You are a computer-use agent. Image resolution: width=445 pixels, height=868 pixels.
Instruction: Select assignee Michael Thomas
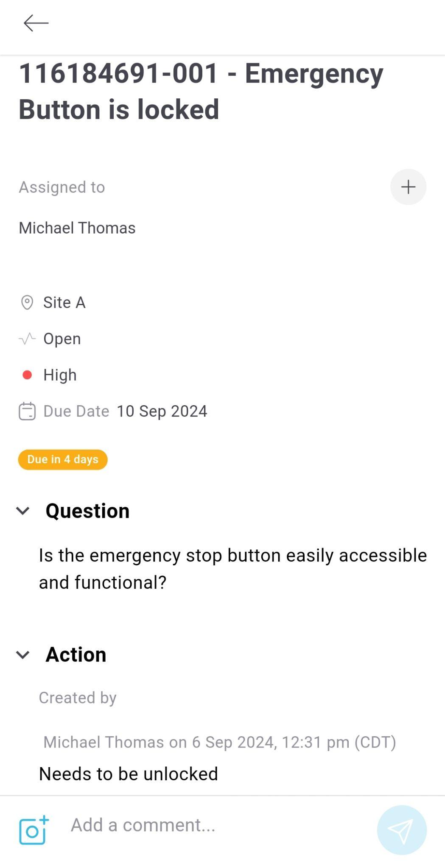coord(77,228)
